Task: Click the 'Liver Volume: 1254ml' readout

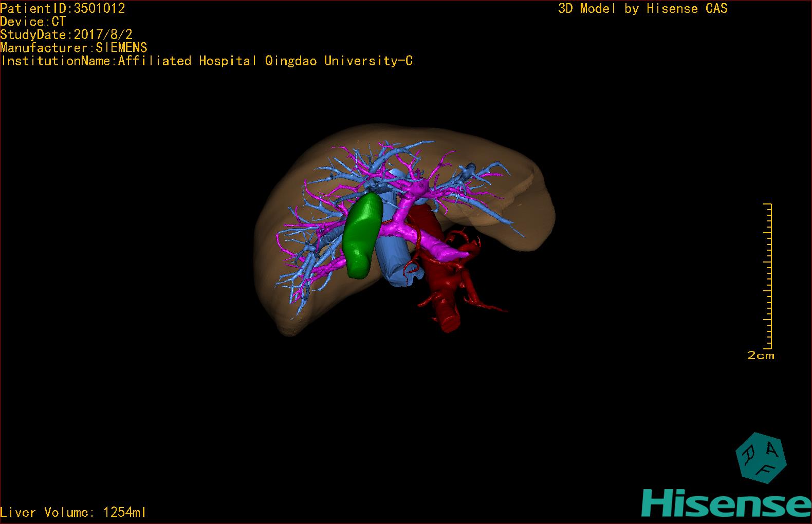Action: click(73, 512)
